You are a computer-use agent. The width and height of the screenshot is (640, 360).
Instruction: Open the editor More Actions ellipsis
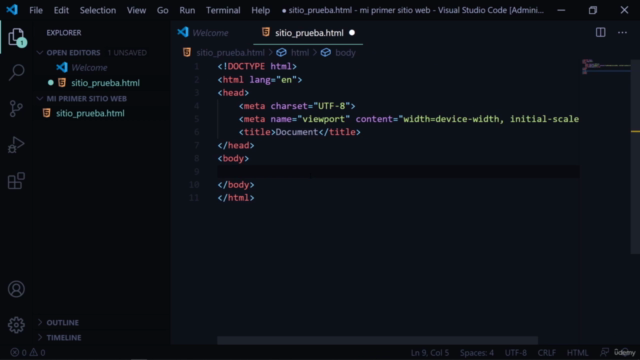pyautogui.click(x=622, y=32)
